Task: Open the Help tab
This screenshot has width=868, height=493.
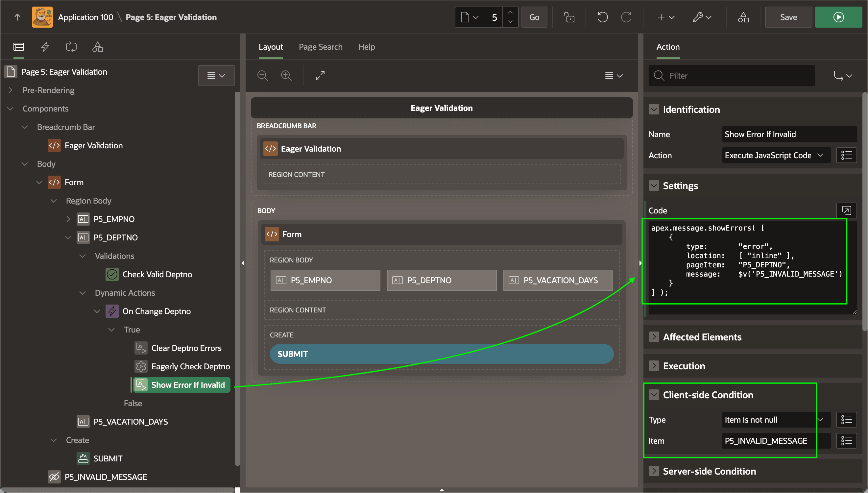Action: point(367,47)
